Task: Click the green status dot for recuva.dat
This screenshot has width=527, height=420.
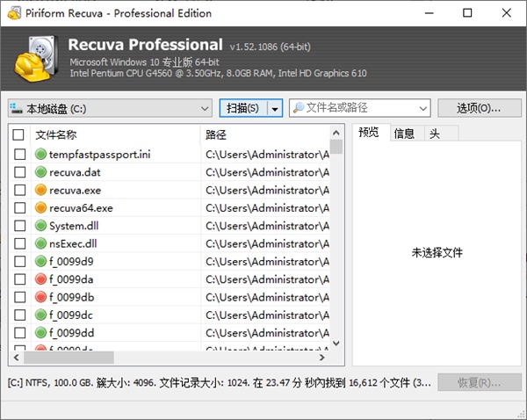Action: [x=40, y=172]
